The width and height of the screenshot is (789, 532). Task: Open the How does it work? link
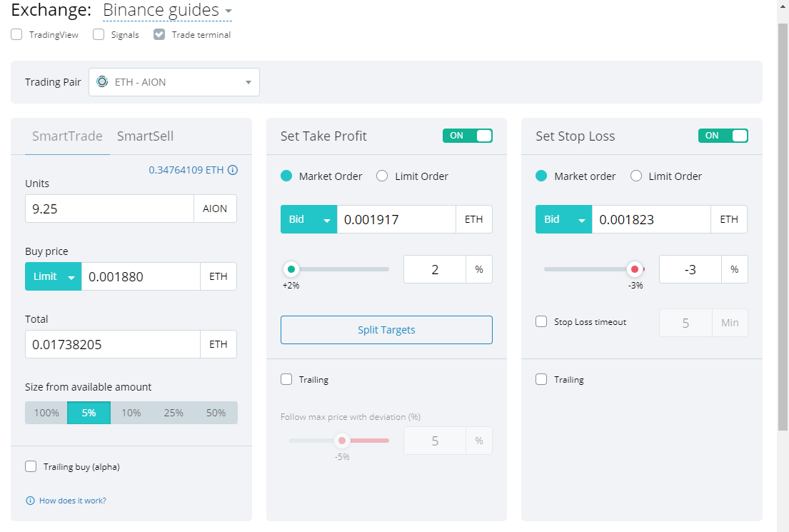click(72, 501)
